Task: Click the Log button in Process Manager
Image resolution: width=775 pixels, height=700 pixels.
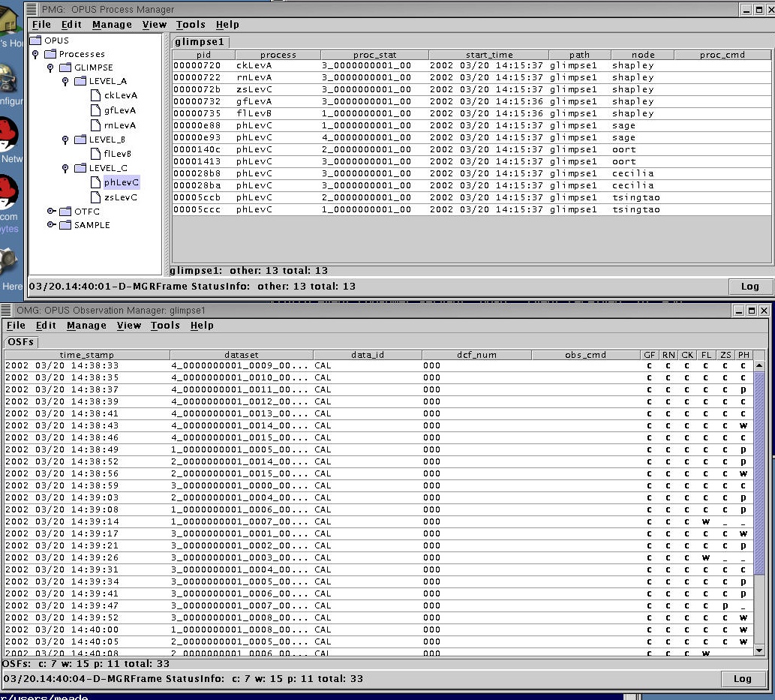Action: [x=749, y=287]
